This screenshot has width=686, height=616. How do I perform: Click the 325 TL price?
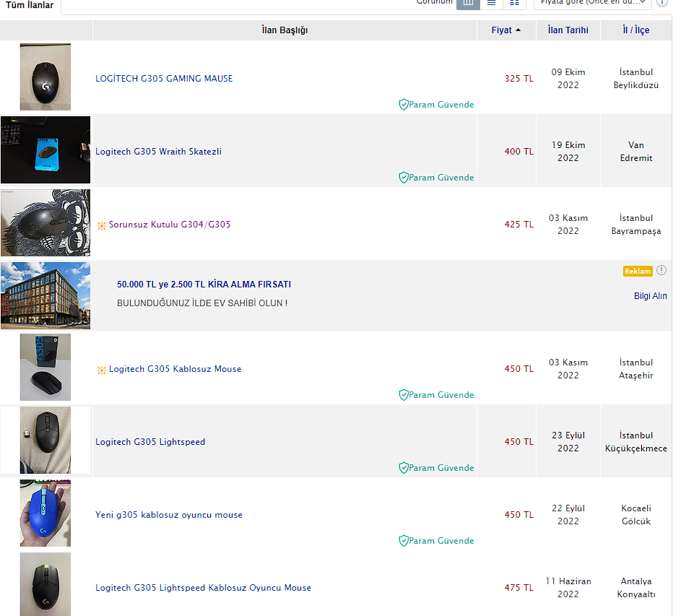(519, 79)
